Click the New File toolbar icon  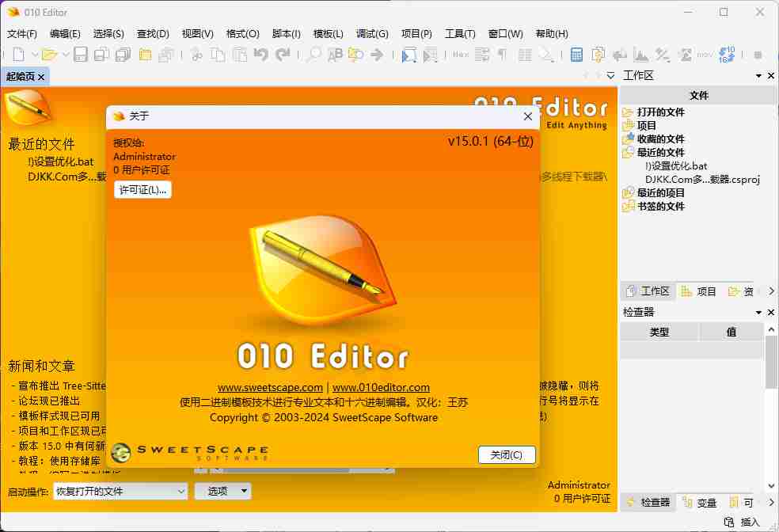pos(17,55)
